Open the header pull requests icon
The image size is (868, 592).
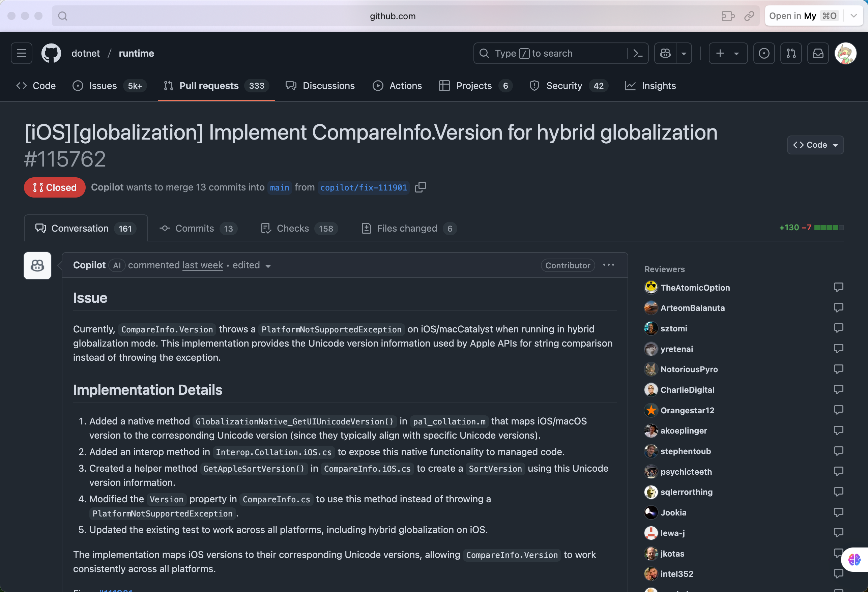pyautogui.click(x=791, y=53)
